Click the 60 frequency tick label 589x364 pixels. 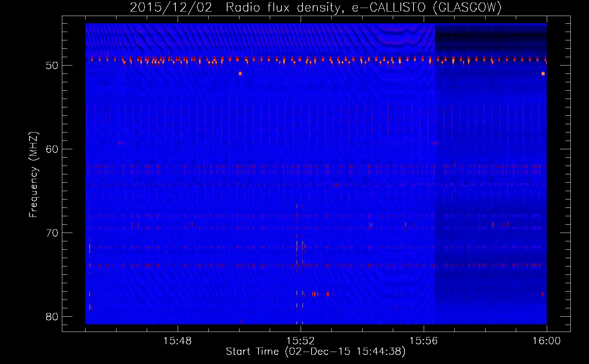coord(52,149)
